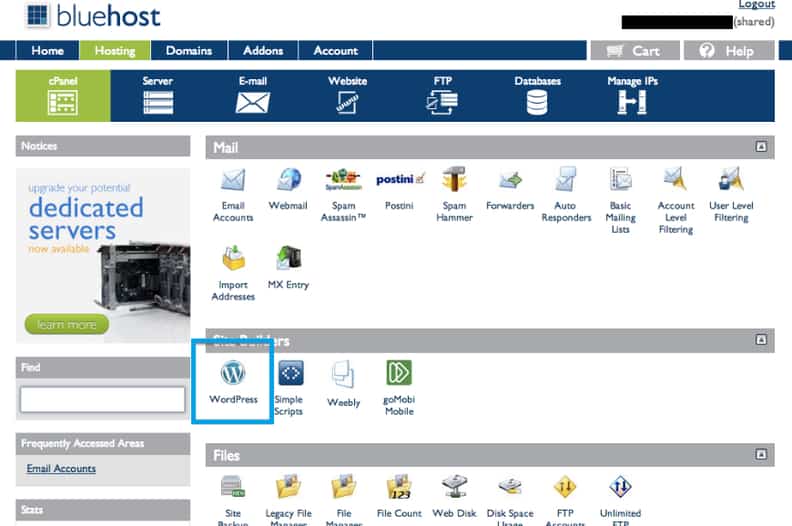Open the Addons tab

coord(263,51)
